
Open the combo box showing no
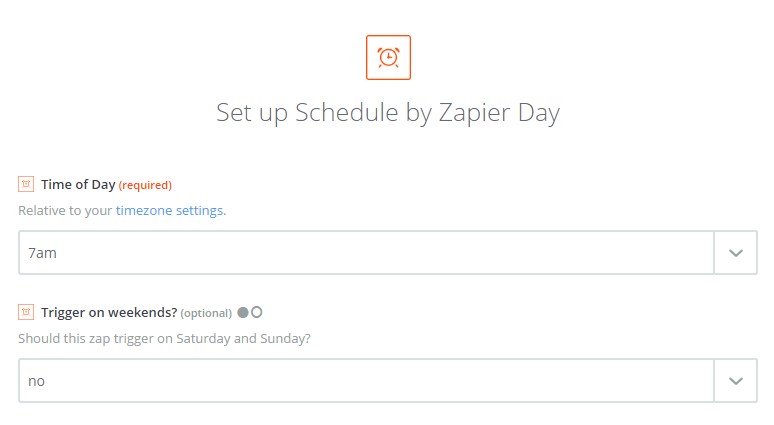pos(388,381)
